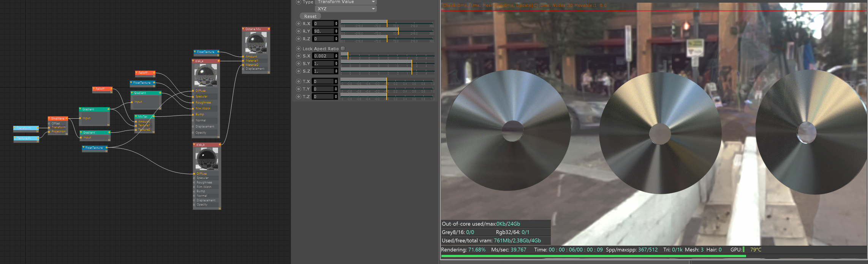The image size is (868, 264).
Task: Collapse the SineWave node with its triangle
Action: (x=49, y=118)
